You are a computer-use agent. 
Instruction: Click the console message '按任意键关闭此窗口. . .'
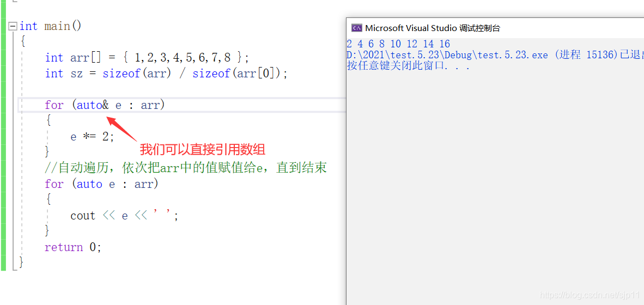(408, 66)
